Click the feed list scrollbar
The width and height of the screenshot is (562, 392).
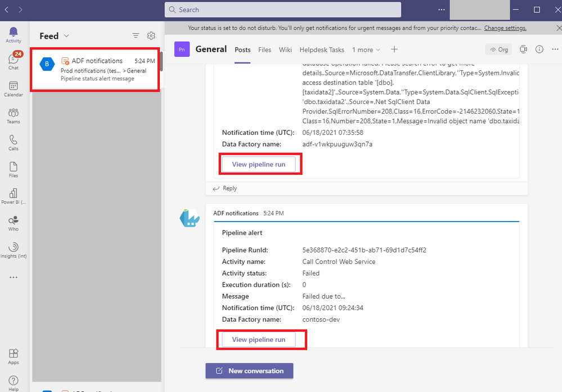pyautogui.click(x=161, y=62)
